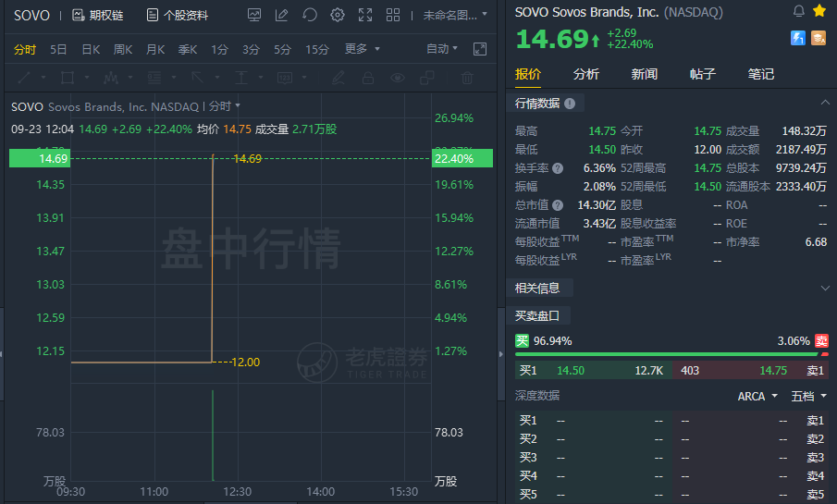
Task: Open the ARCA exchange dropdown
Action: click(x=757, y=396)
